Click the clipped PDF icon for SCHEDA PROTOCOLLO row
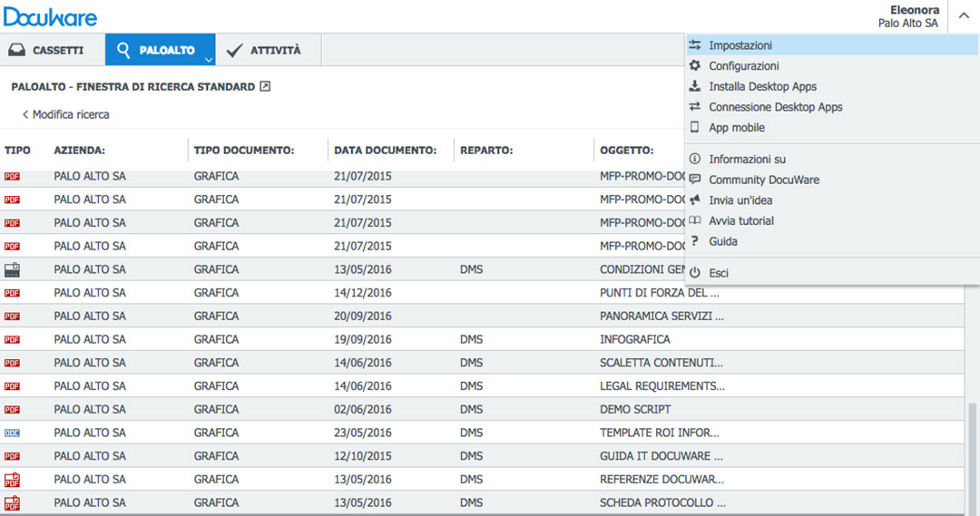 point(12,502)
